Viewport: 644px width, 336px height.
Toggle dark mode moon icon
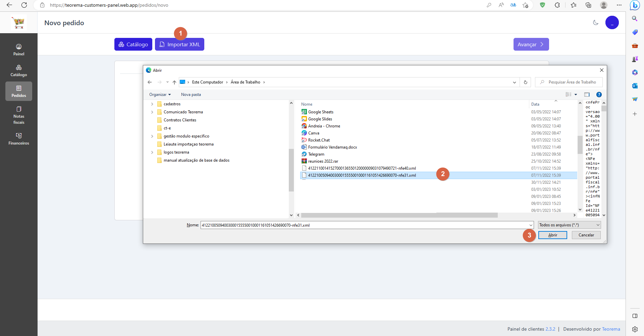pos(596,22)
